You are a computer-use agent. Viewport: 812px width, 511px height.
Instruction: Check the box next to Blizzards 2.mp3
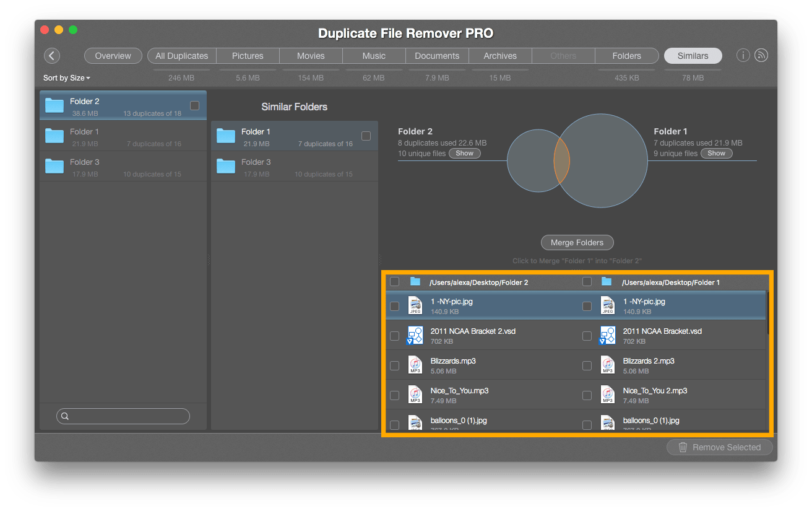click(x=587, y=365)
